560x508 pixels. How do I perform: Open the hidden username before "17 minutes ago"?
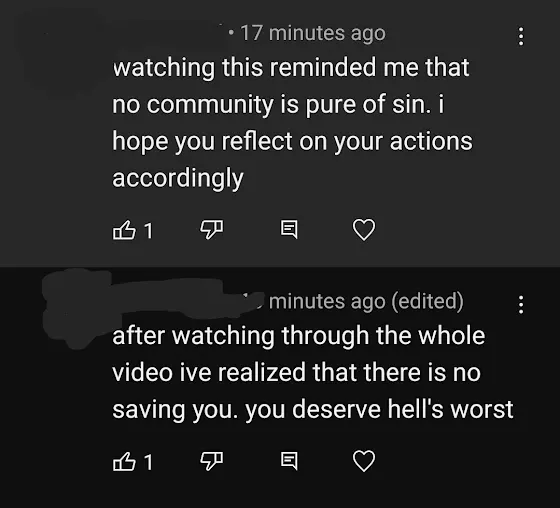click(166, 34)
